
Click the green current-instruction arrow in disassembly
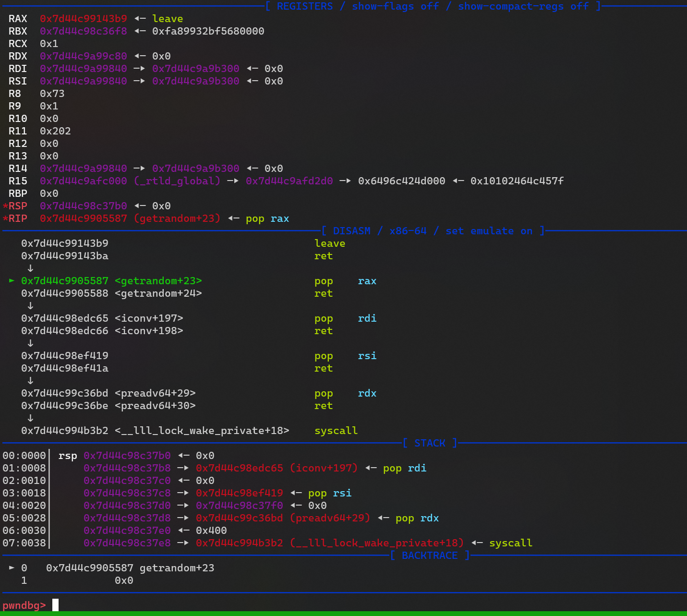tap(12, 280)
